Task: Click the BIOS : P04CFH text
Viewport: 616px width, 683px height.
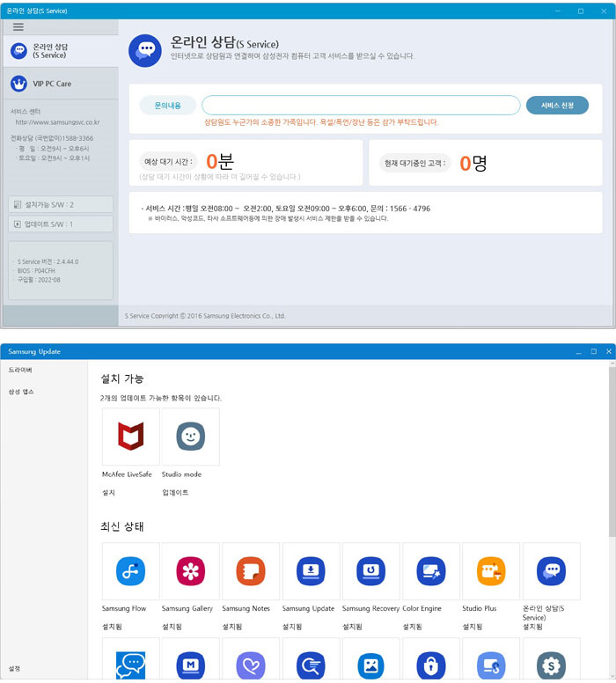Action: click(x=36, y=271)
